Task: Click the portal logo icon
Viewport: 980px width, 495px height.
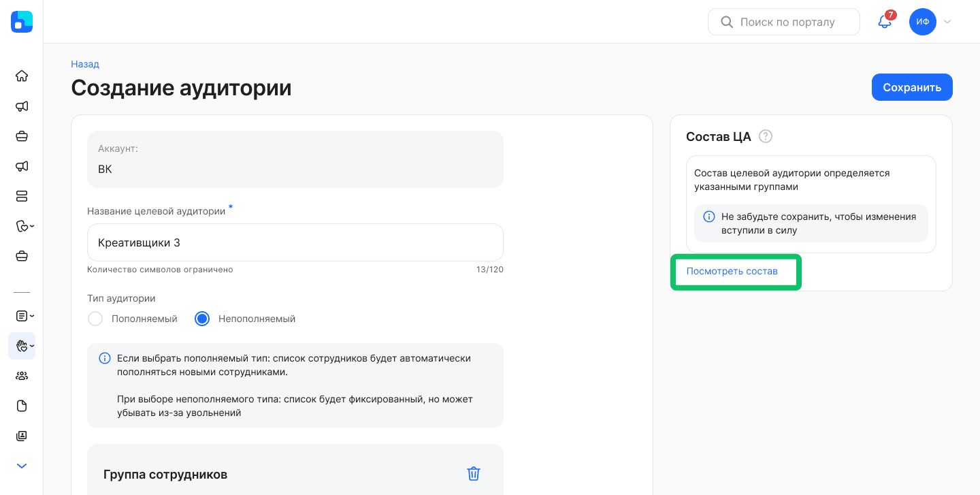Action: pos(22,22)
